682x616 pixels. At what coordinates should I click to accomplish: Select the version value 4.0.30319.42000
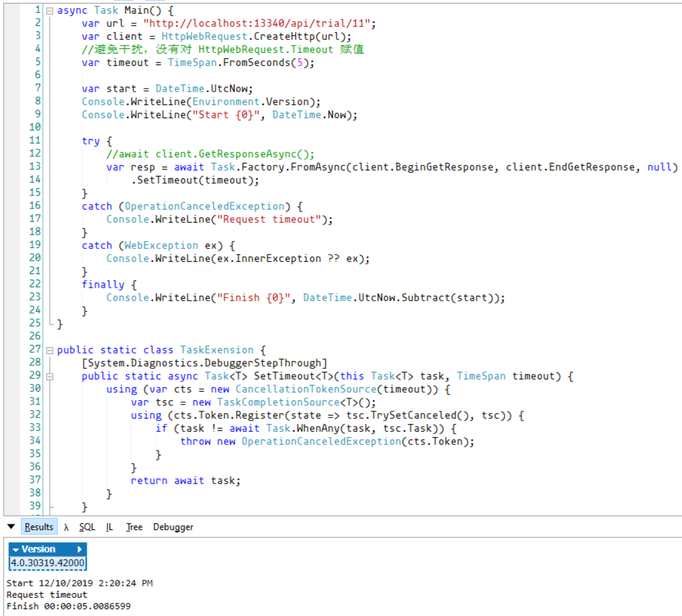(x=47, y=563)
